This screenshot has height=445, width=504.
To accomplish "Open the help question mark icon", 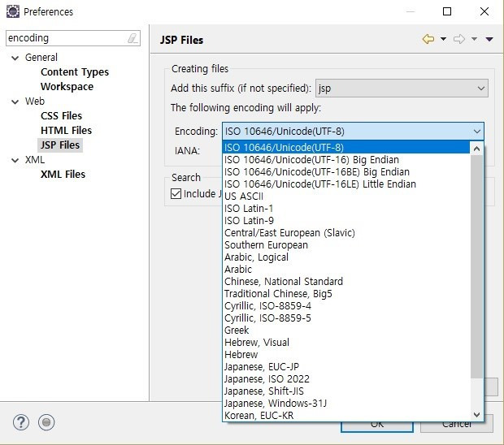I will (x=21, y=422).
